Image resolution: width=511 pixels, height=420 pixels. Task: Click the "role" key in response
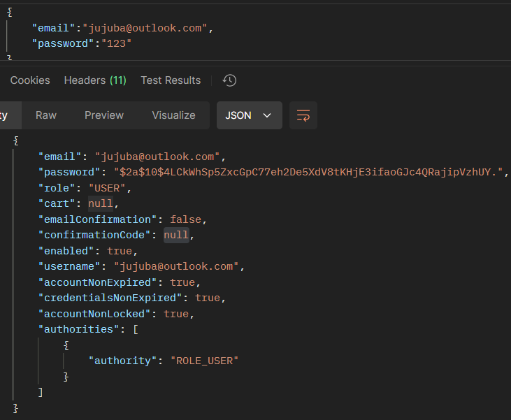click(x=57, y=188)
